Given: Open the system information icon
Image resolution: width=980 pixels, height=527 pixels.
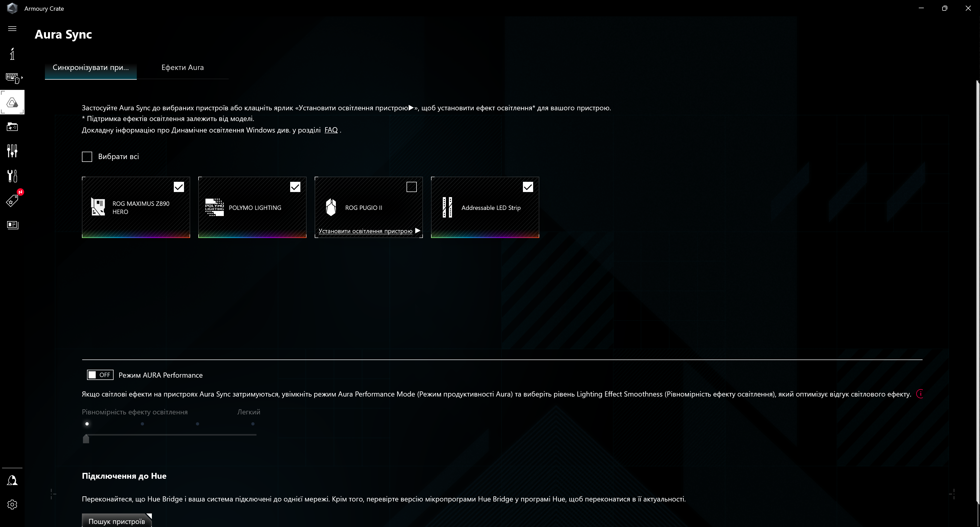Looking at the screenshot, I should 12,54.
